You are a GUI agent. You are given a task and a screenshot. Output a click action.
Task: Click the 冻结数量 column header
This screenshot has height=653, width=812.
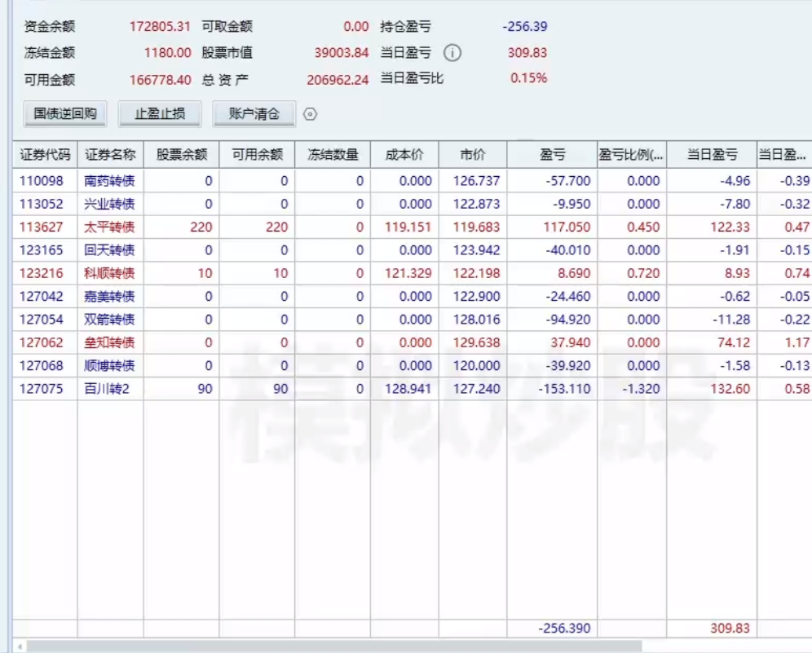[x=333, y=154]
